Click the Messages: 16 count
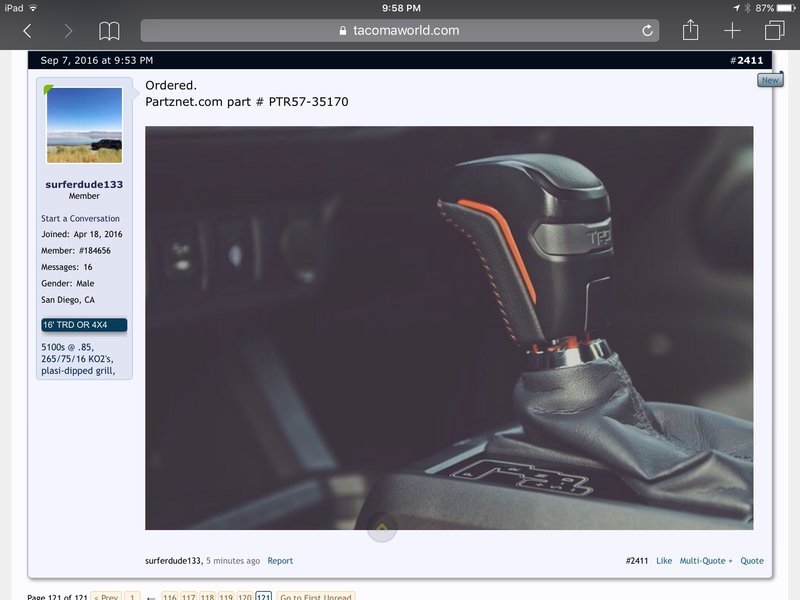 (67, 267)
